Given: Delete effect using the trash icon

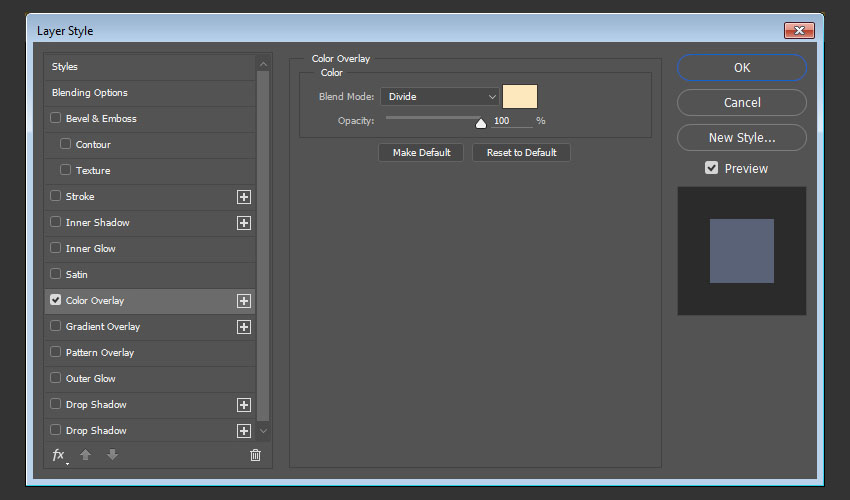Looking at the screenshot, I should 255,455.
